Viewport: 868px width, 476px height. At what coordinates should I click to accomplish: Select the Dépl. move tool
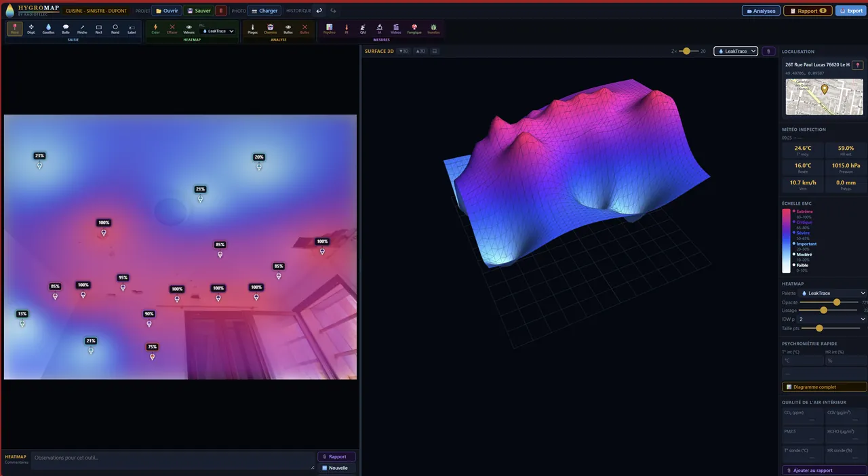point(31,28)
